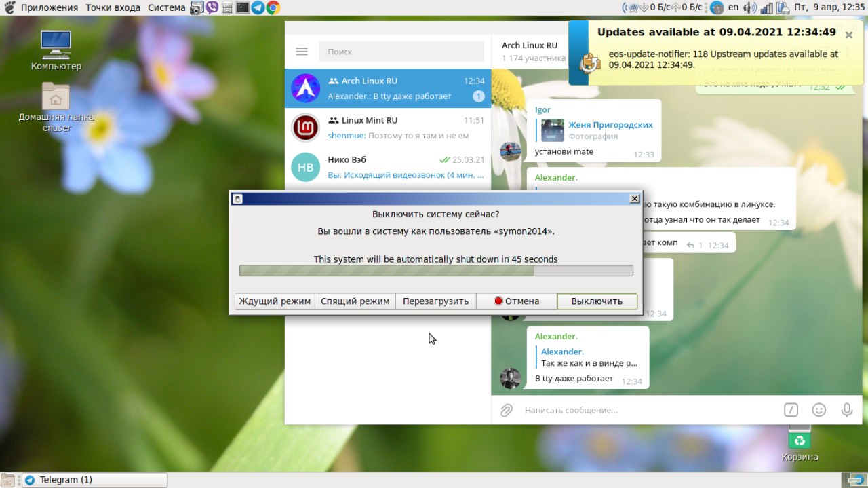Launch the screenshot tool from the panel
Screen dimensions: 868x488
pyautogui.click(x=196, y=8)
